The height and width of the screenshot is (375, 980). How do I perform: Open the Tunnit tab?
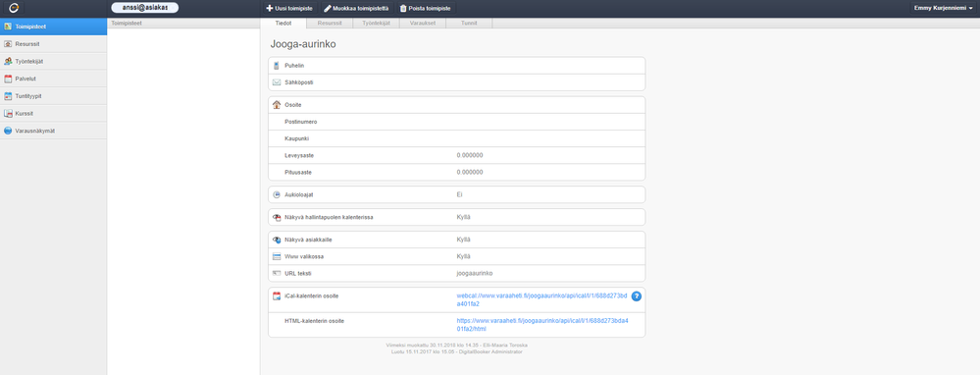click(469, 24)
